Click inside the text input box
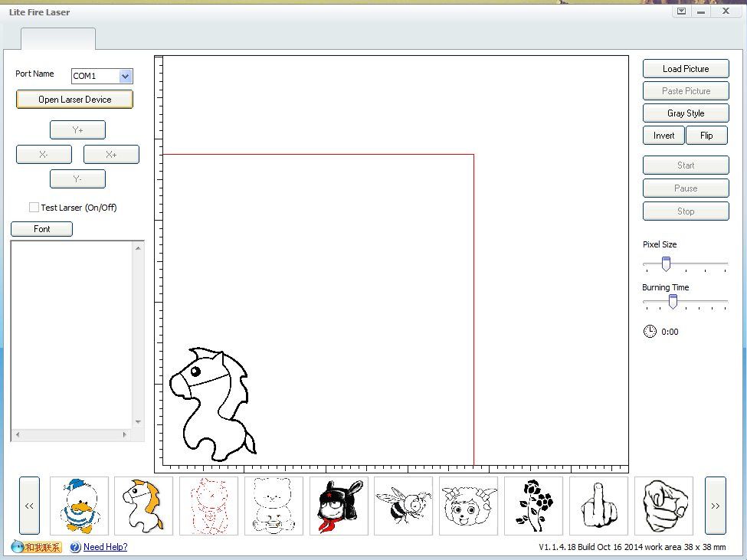The width and height of the screenshot is (747, 560). coord(72,336)
